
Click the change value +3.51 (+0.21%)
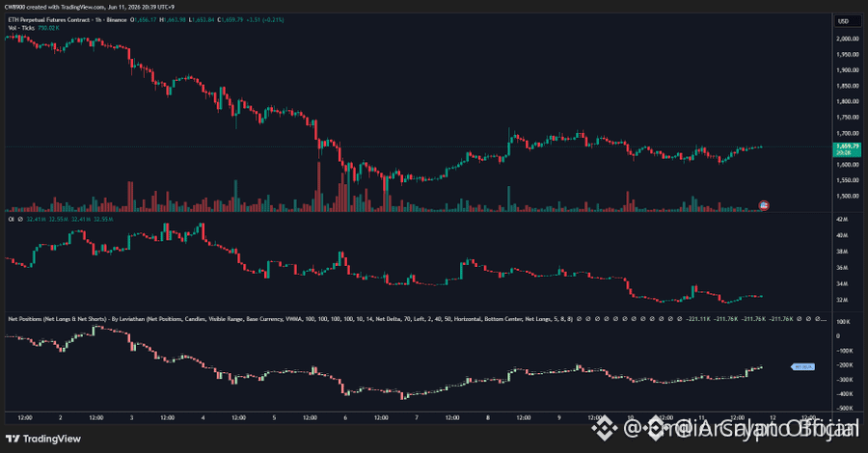[265, 20]
